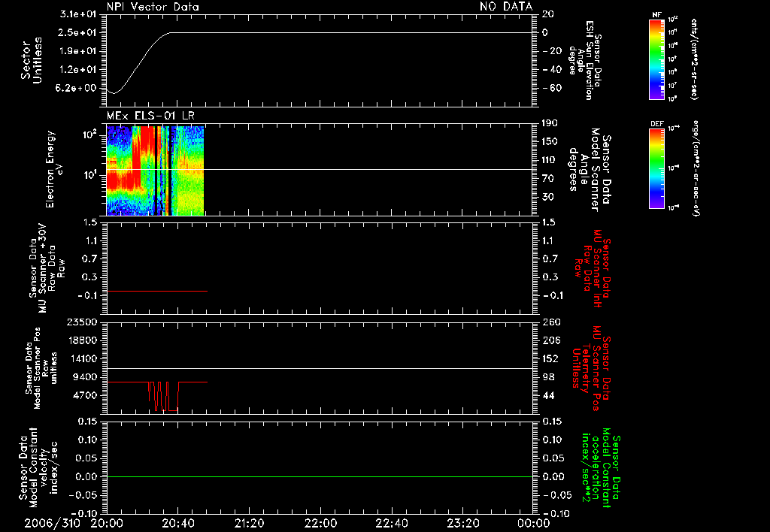Click the "22:40" time tick label
The image size is (770, 532).
(391, 523)
